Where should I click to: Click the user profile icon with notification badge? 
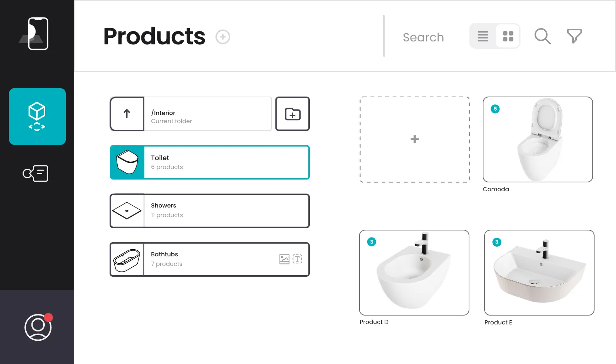(x=37, y=327)
